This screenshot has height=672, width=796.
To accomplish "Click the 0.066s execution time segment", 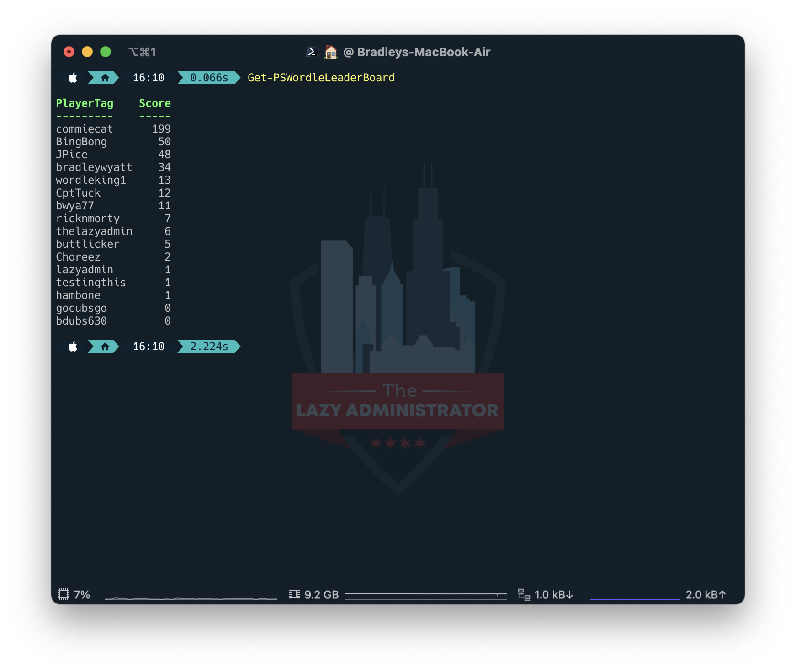I will pyautogui.click(x=209, y=78).
